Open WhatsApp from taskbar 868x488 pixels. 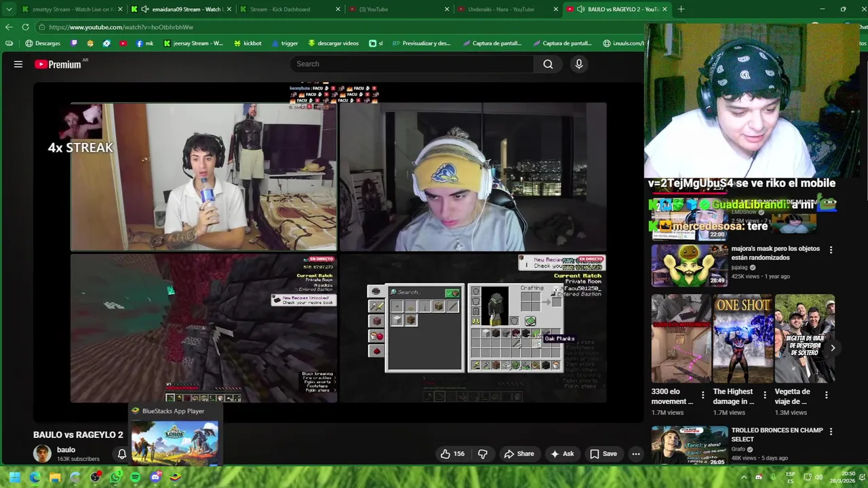[x=115, y=477]
